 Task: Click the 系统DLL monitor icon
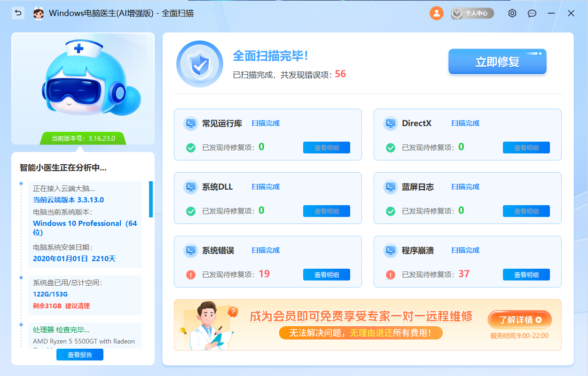click(x=190, y=187)
